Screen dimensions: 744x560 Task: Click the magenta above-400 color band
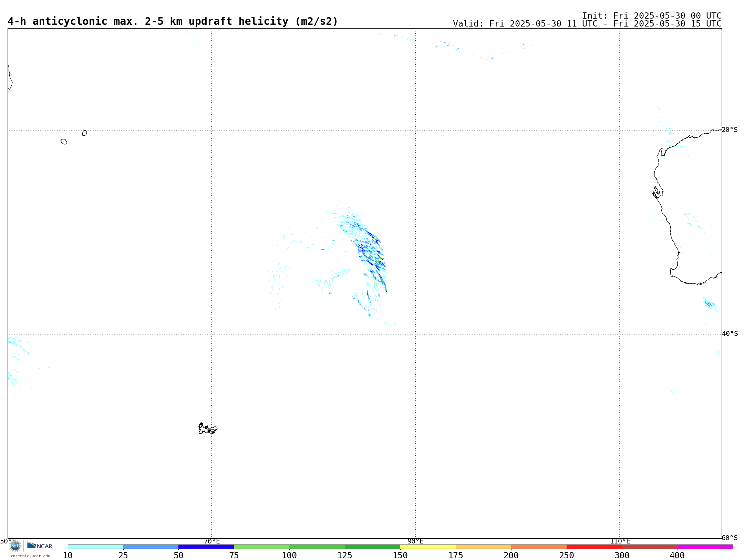pyautogui.click(x=705, y=547)
